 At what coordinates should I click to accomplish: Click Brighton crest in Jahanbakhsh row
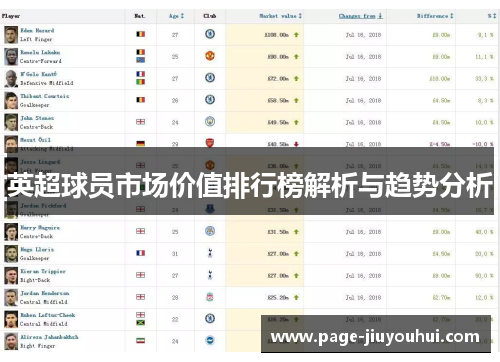coord(210,340)
